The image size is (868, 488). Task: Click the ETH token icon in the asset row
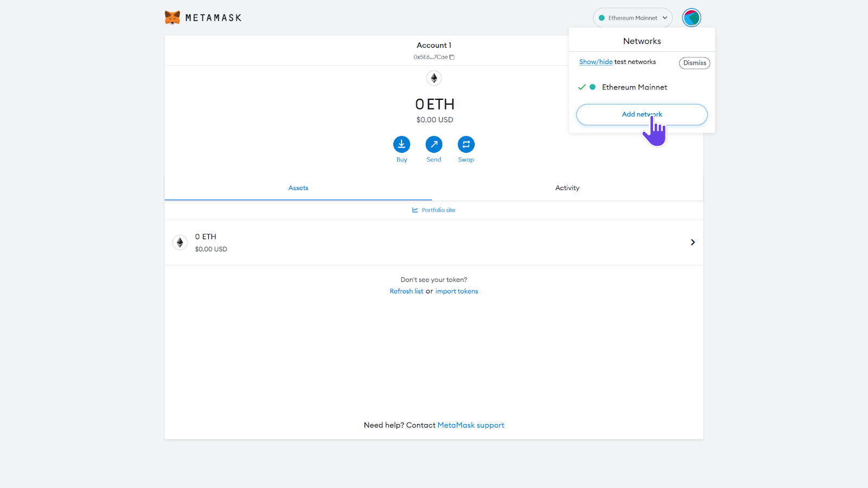pos(180,242)
